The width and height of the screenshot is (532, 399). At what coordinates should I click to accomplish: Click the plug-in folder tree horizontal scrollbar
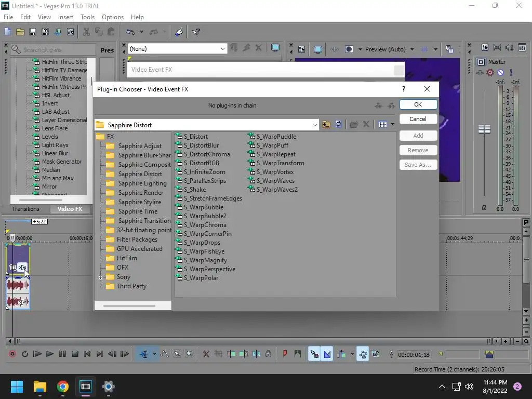(129, 305)
